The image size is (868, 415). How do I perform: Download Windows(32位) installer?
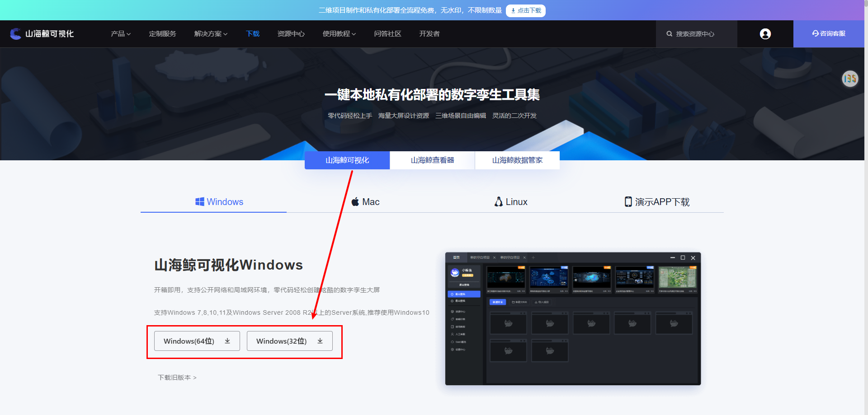click(x=290, y=341)
